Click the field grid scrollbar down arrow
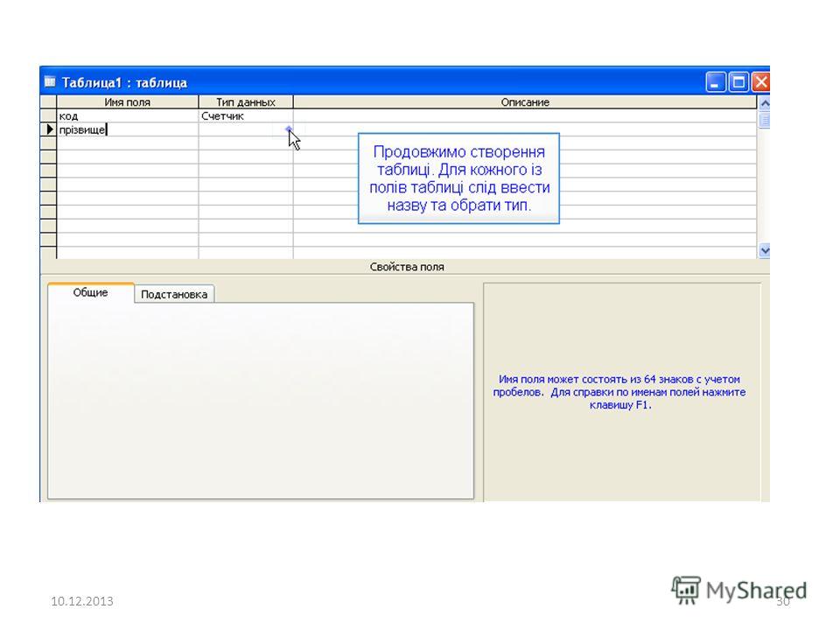This screenshot has height=630, width=840. (x=765, y=250)
